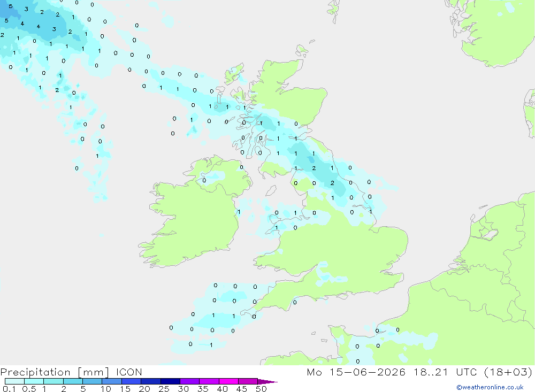The height and width of the screenshot is (392, 535).
Task: Click the violet swatch between 30 and 35
Action: point(189,381)
